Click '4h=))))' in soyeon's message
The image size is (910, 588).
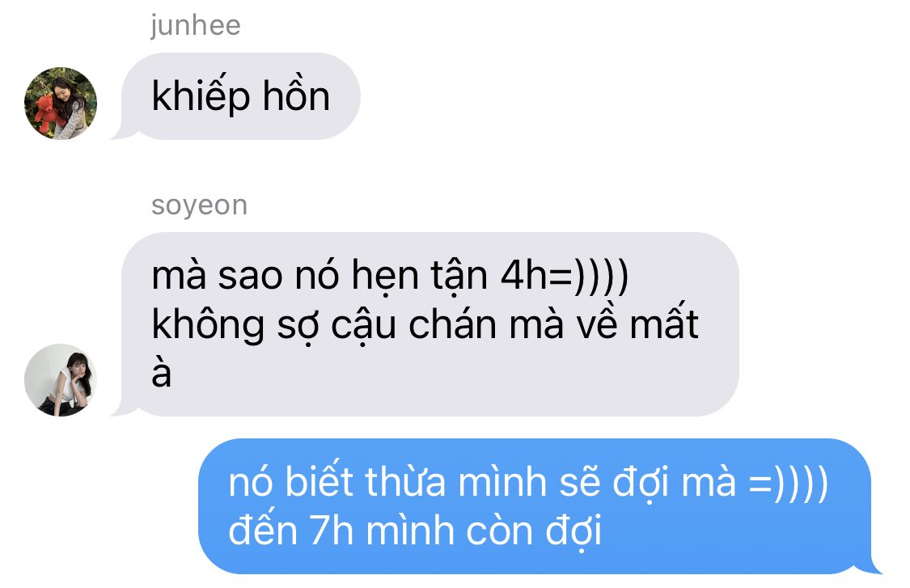(x=564, y=275)
